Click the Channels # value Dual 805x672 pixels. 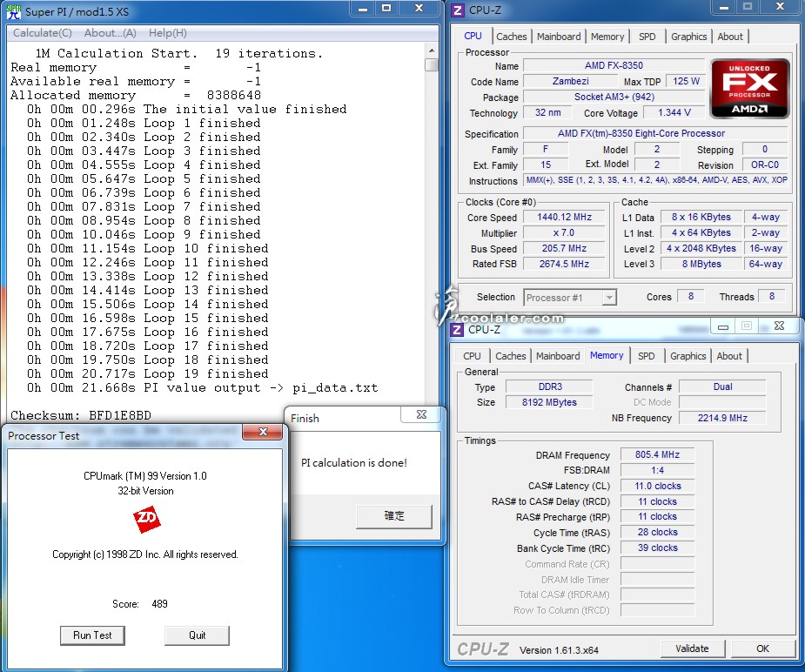pyautogui.click(x=723, y=386)
